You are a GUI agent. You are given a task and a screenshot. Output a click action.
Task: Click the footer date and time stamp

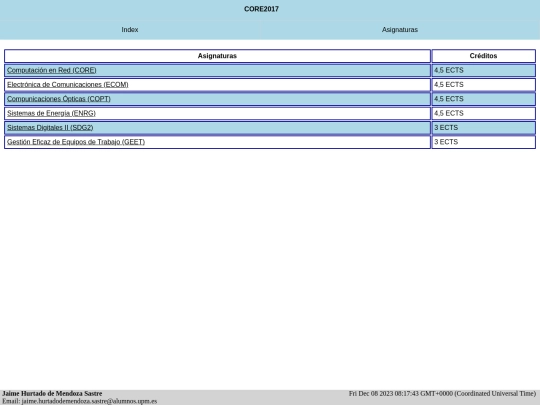click(442, 394)
